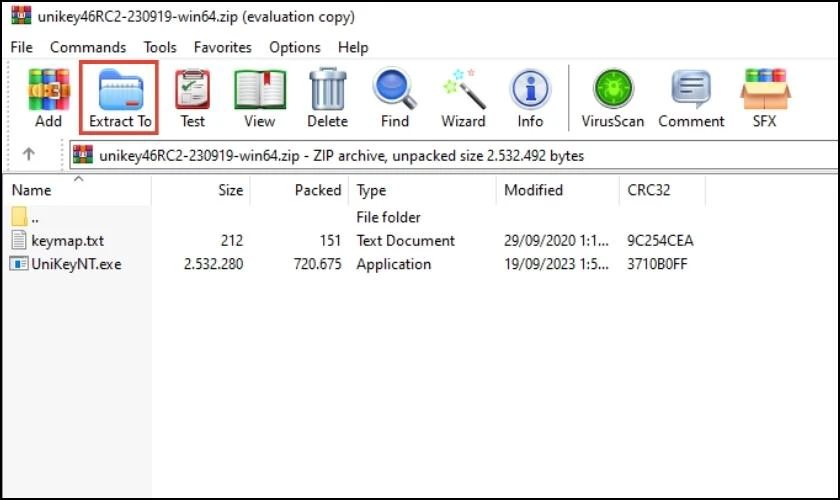Click the 'Application' type cell

point(394,264)
